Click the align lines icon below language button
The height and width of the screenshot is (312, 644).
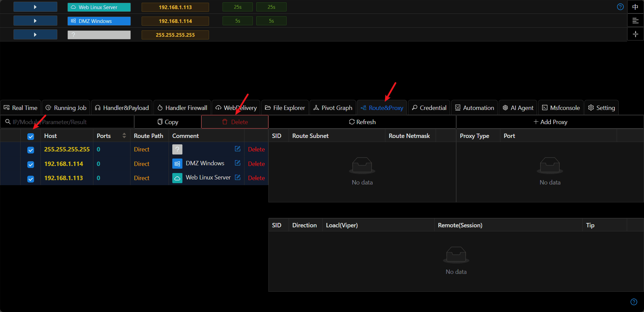click(x=635, y=21)
